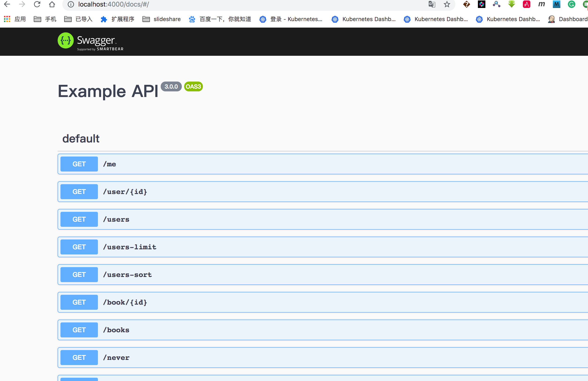Expand the GET /user/{id} operation
This screenshot has height=381, width=588.
[323, 192]
